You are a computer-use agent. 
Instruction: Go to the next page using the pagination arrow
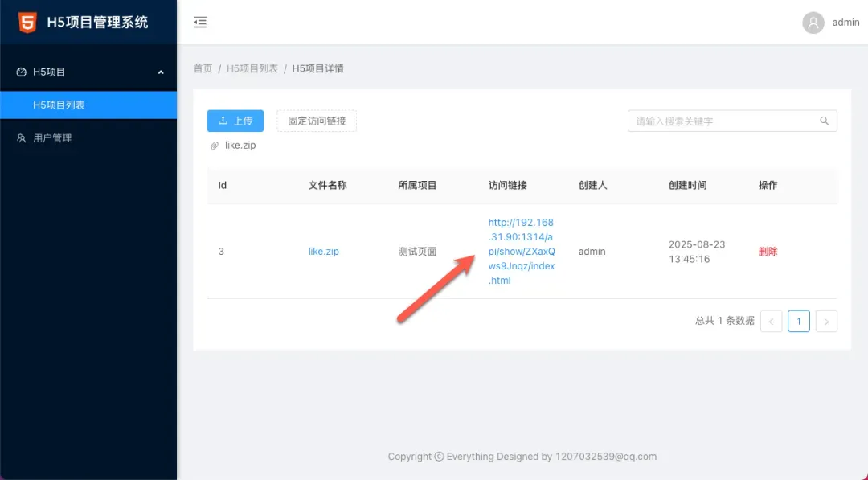[x=827, y=322]
